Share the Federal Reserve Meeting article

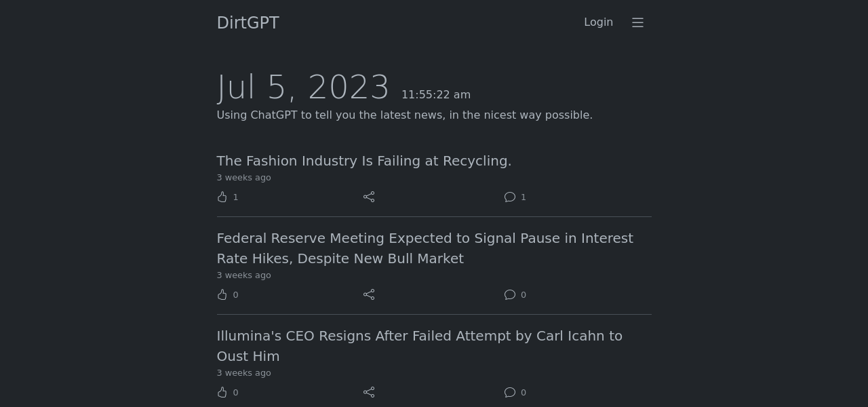pos(369,294)
